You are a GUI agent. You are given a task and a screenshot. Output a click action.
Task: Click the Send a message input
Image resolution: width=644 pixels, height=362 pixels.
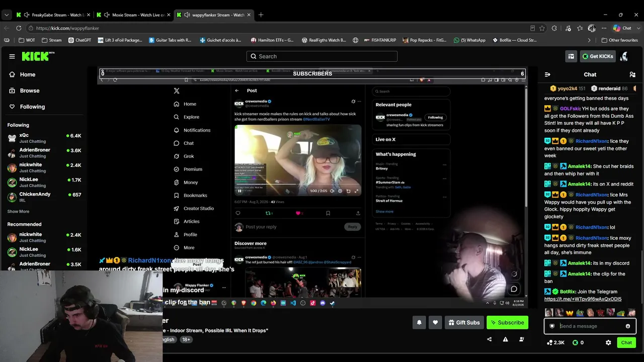(590, 326)
